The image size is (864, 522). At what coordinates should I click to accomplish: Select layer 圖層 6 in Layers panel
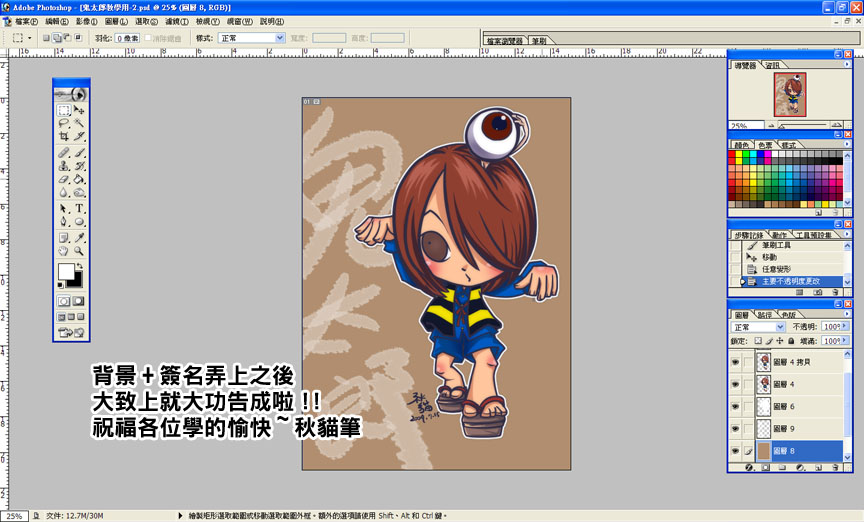pos(798,406)
